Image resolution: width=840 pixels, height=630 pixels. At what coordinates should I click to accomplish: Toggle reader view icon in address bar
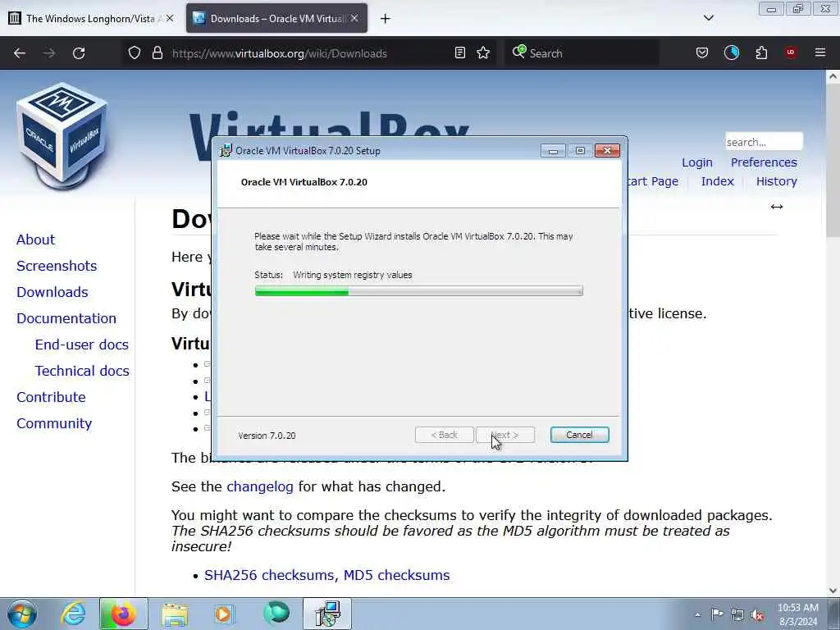459,52
